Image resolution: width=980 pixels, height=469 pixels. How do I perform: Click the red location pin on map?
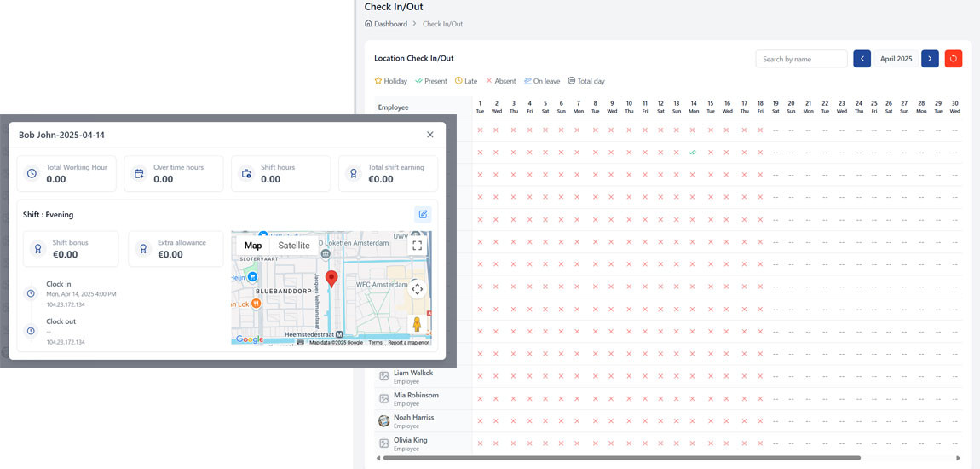[331, 279]
